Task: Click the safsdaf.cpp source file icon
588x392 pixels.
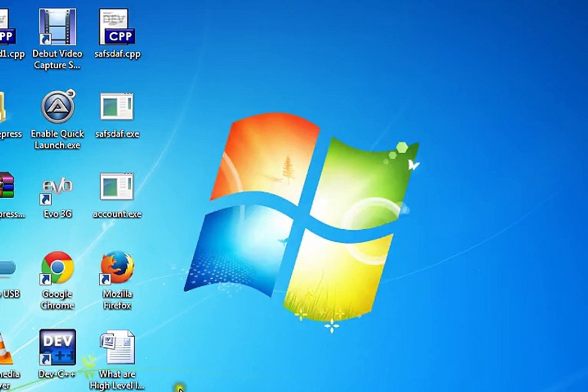Action: 117,27
